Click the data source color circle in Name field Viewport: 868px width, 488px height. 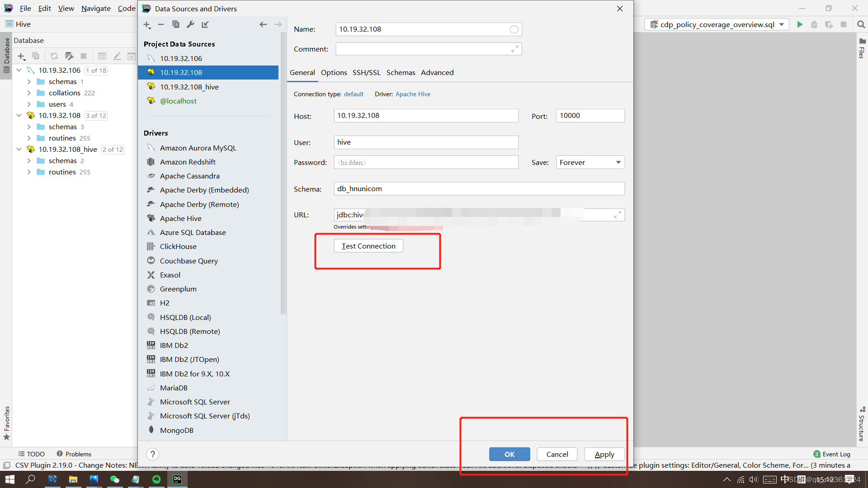pos(514,29)
